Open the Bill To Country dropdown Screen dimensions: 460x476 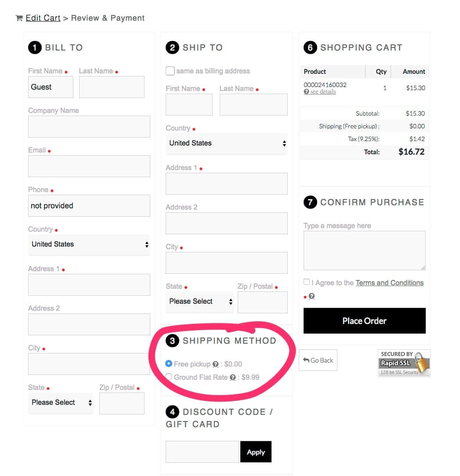tap(89, 245)
